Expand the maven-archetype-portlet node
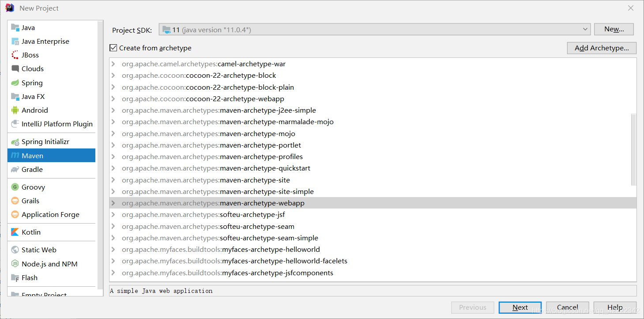Image resolution: width=644 pixels, height=319 pixels. [x=113, y=145]
